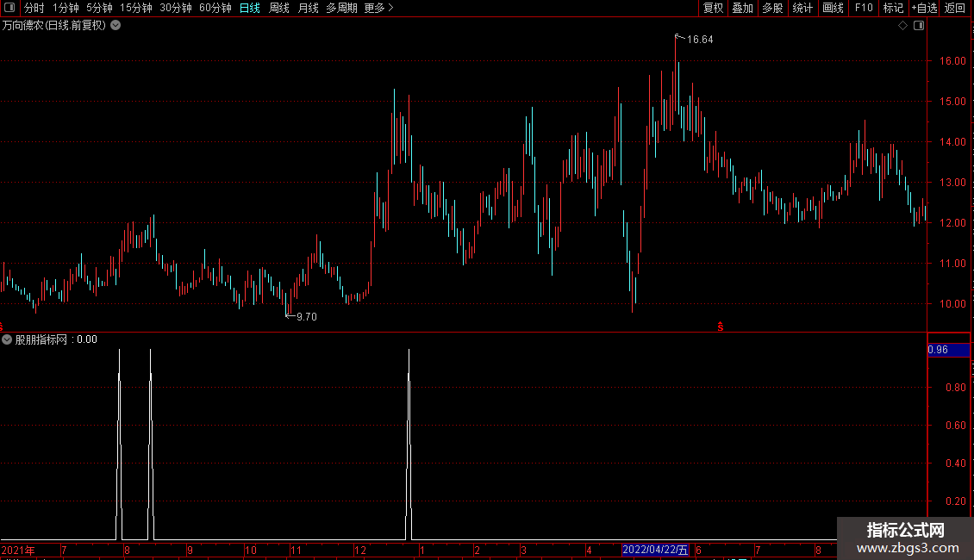Open 画线 drawing tools
The width and height of the screenshot is (974, 560).
coord(833,8)
